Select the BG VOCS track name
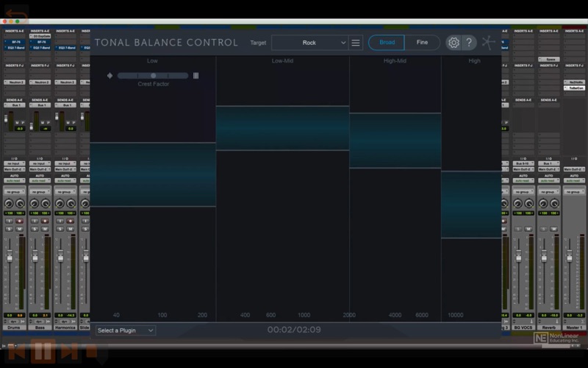Screen dimensions: 588x368 point(523,328)
